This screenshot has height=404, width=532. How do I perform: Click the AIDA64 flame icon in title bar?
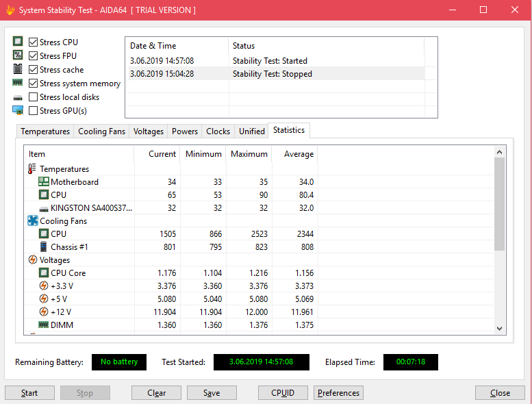tap(10, 10)
